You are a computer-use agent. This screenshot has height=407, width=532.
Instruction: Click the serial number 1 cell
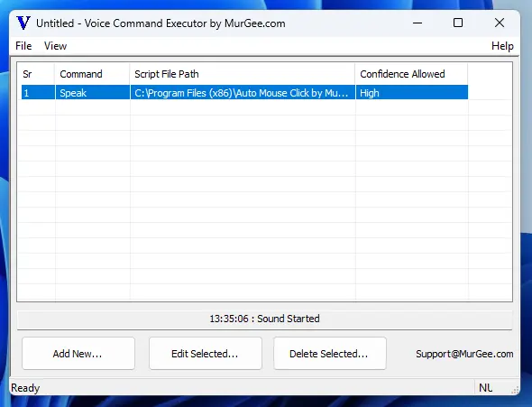[38, 93]
